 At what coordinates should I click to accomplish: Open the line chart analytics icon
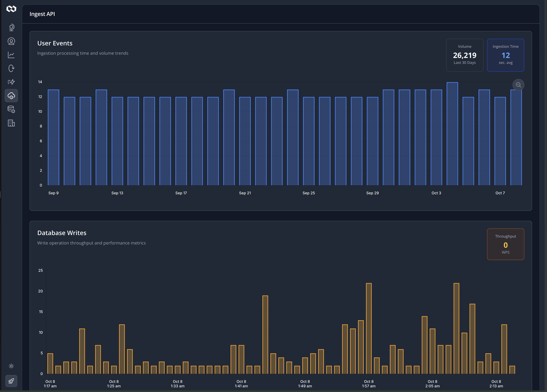click(x=11, y=55)
